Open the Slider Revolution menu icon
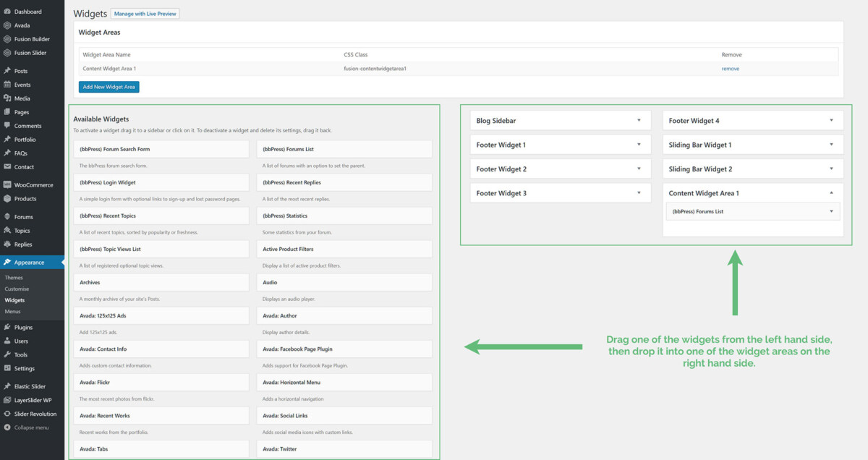 (7, 414)
